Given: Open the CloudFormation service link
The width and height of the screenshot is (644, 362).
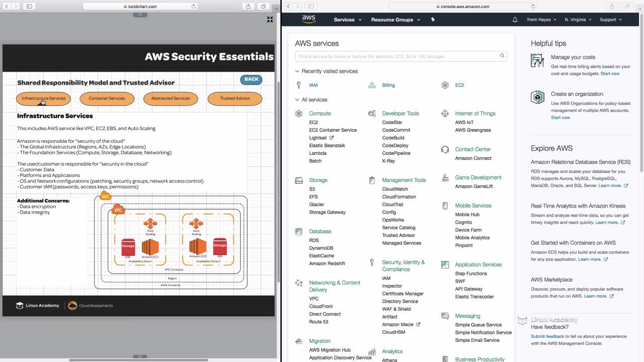Looking at the screenshot, I should [x=399, y=197].
